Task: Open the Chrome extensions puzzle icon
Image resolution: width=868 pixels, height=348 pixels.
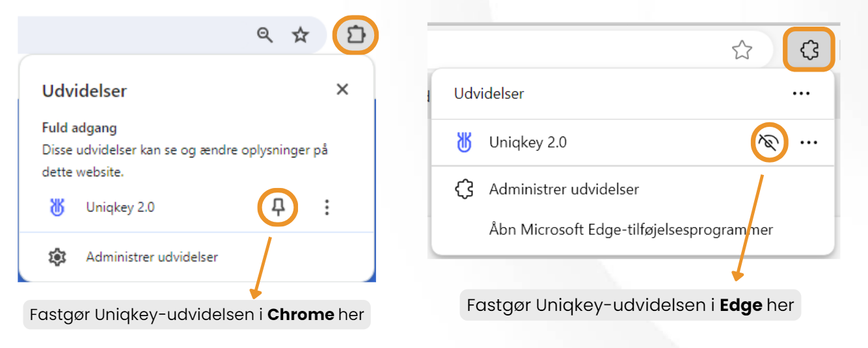Action: pyautogui.click(x=356, y=35)
